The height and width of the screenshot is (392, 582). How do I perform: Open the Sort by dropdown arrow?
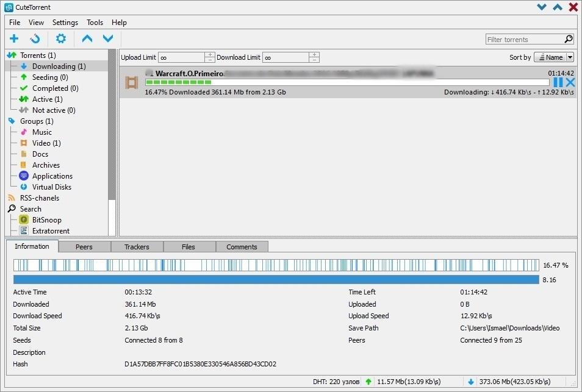tap(570, 57)
